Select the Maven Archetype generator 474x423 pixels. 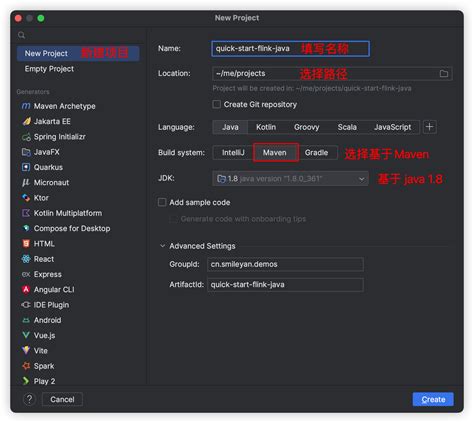58,106
